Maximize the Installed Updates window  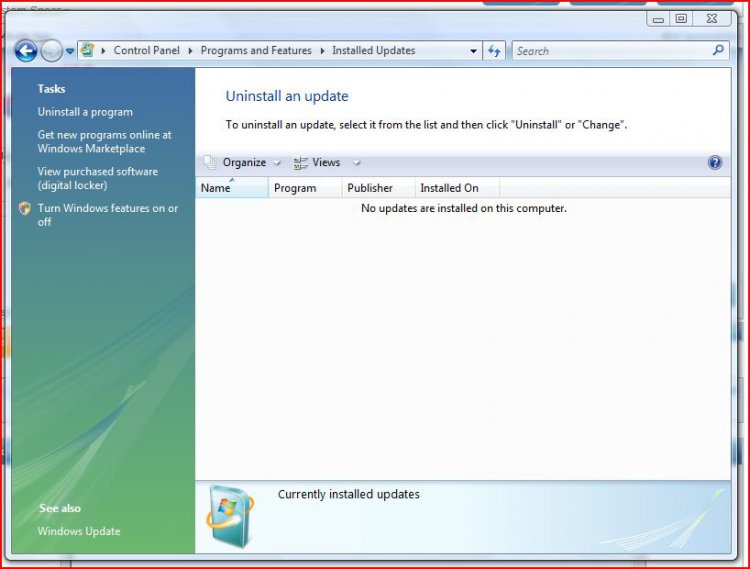pyautogui.click(x=681, y=19)
